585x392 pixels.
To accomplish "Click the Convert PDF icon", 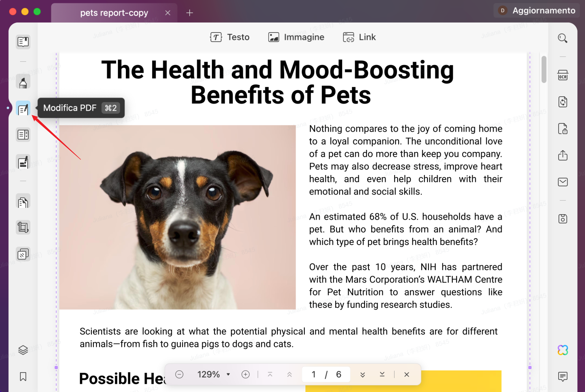I will [x=563, y=102].
